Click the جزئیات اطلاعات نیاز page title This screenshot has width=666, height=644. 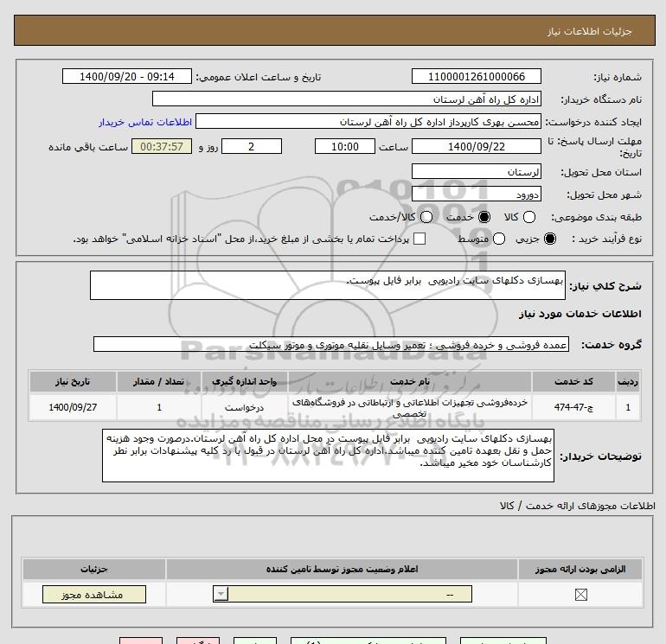pos(590,31)
